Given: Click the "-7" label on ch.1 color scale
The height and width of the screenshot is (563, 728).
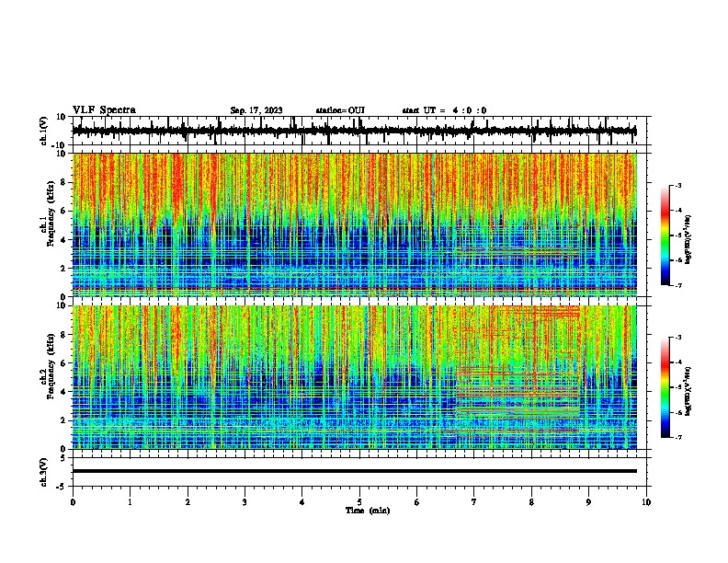Looking at the screenshot, I should (678, 285).
